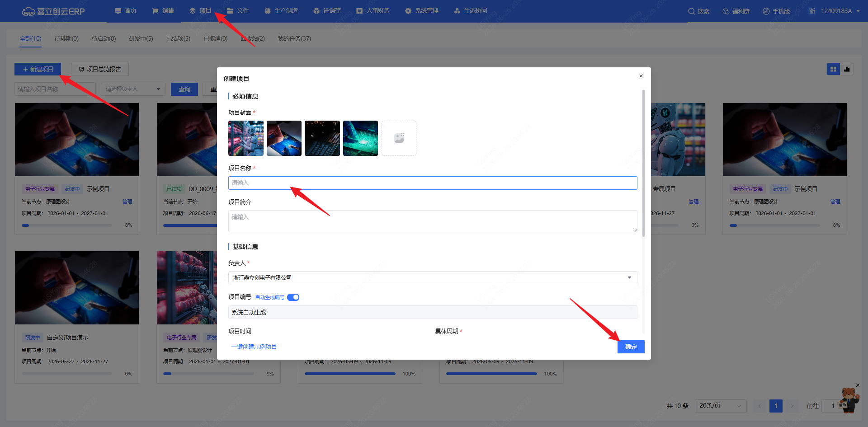
Task: Click the 研发中 tag on 自定义项目演示 card
Action: (x=33, y=338)
